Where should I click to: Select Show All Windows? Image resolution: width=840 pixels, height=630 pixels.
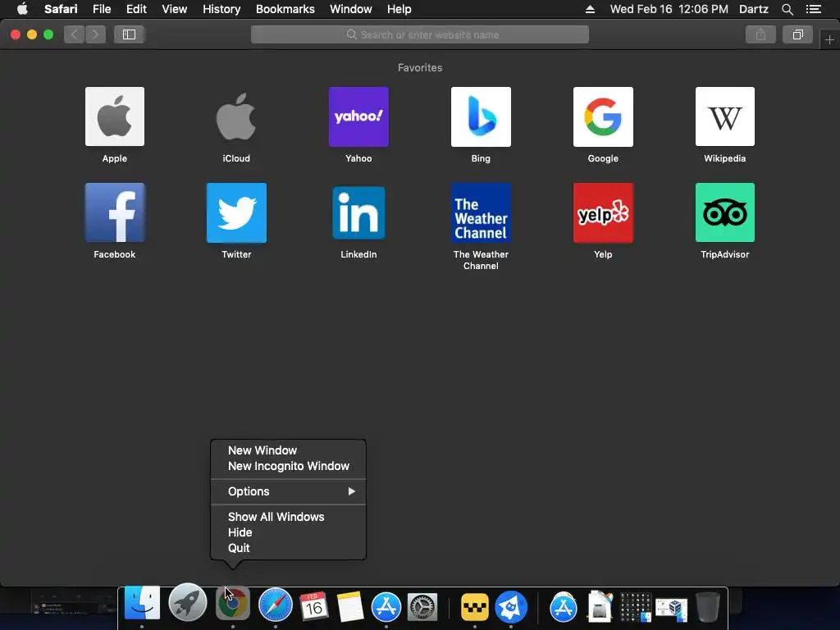pos(288,517)
